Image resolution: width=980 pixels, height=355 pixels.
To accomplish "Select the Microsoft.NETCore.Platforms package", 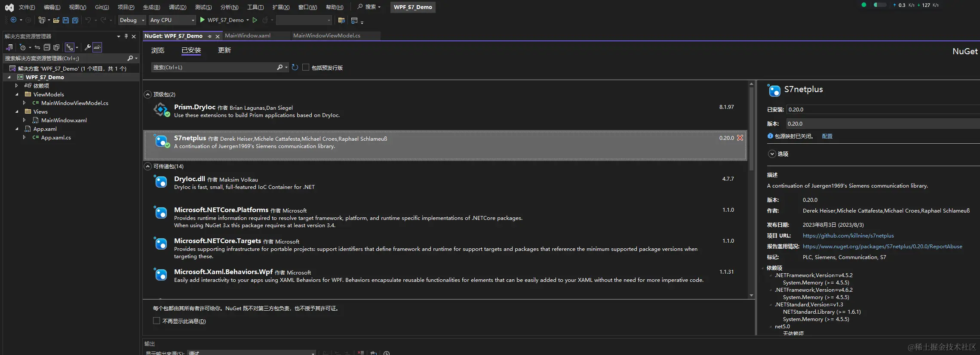I will 445,217.
